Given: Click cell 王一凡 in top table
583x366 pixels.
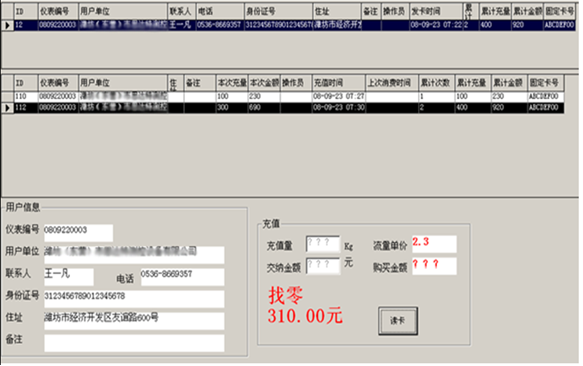Looking at the screenshot, I should coord(181,25).
